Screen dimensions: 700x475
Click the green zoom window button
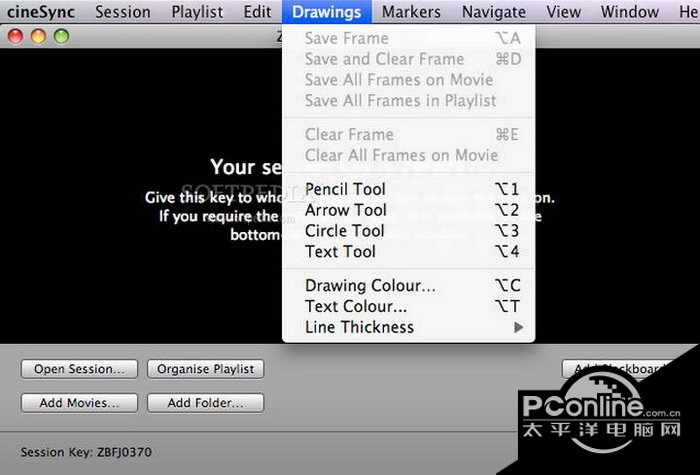click(61, 36)
